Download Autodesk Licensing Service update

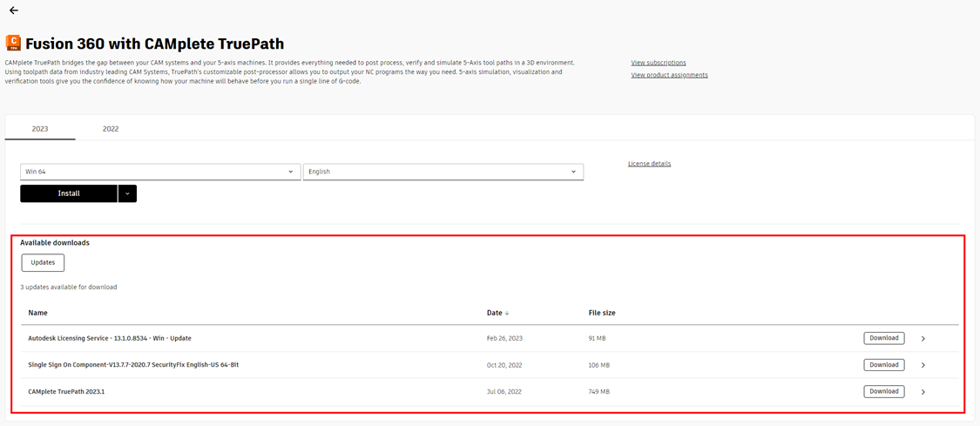[x=884, y=338]
